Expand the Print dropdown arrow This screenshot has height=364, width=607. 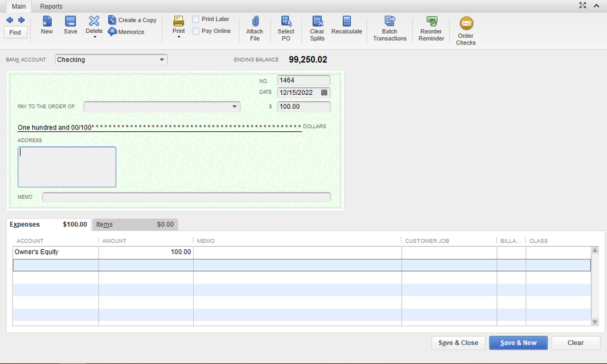(x=179, y=37)
